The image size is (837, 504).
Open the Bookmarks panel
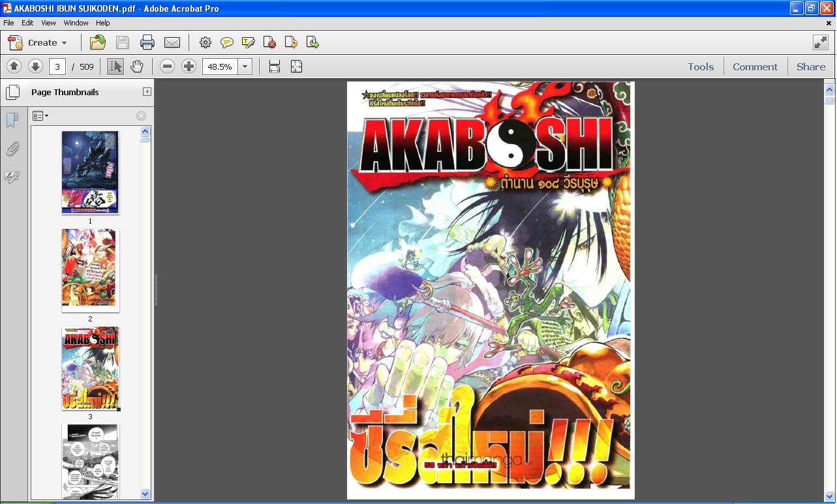pos(12,121)
